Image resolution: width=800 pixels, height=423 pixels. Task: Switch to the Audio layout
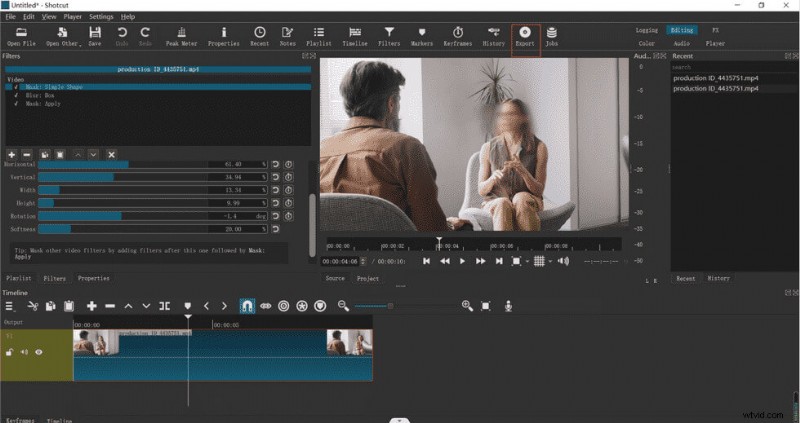point(682,44)
